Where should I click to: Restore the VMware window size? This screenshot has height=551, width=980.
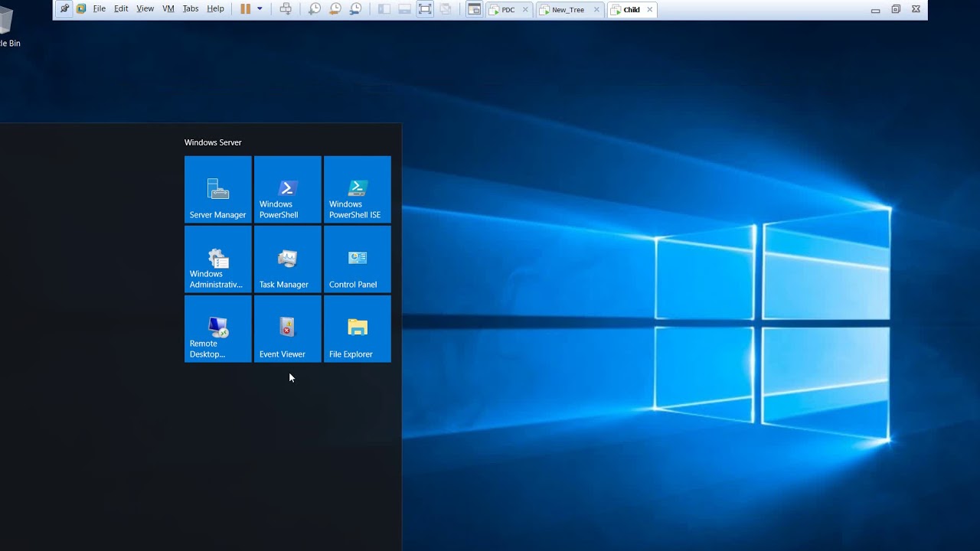[896, 9]
